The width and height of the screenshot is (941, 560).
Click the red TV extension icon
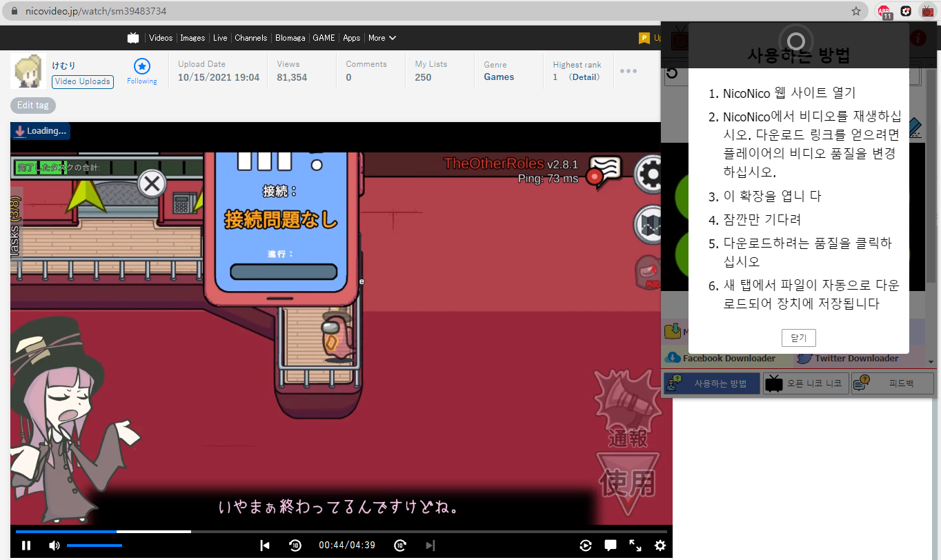[x=927, y=12]
